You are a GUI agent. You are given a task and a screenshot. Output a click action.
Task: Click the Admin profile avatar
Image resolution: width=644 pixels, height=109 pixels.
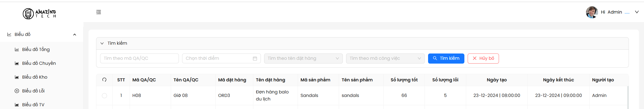coord(592,12)
